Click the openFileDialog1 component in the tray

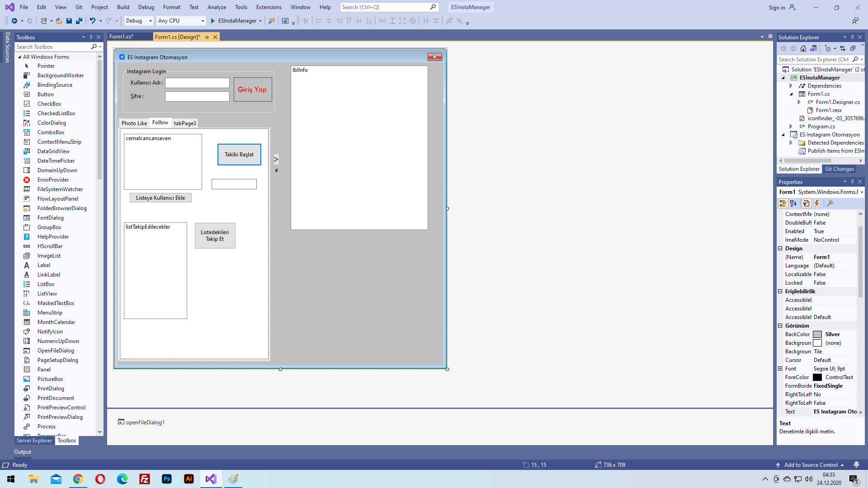coord(141,422)
